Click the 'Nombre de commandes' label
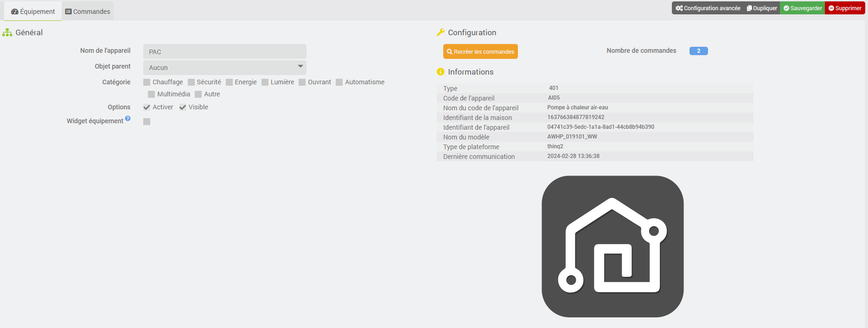 coord(642,50)
